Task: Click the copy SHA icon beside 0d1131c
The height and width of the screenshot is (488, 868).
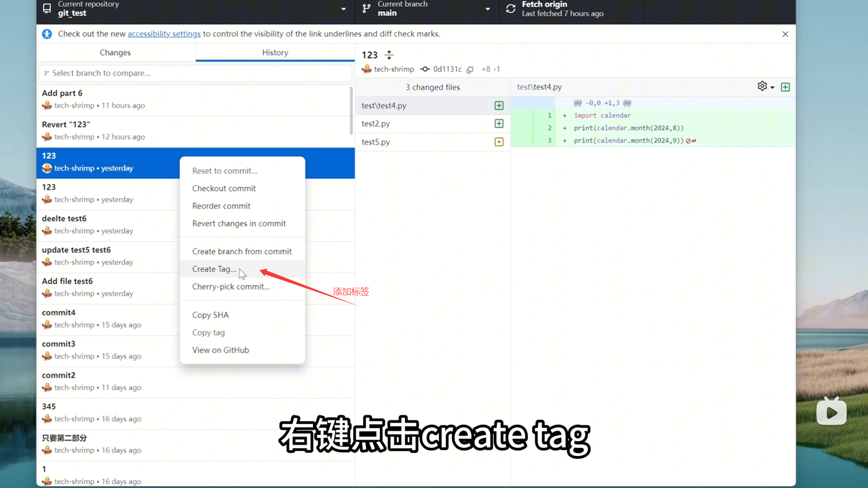Action: tap(470, 70)
